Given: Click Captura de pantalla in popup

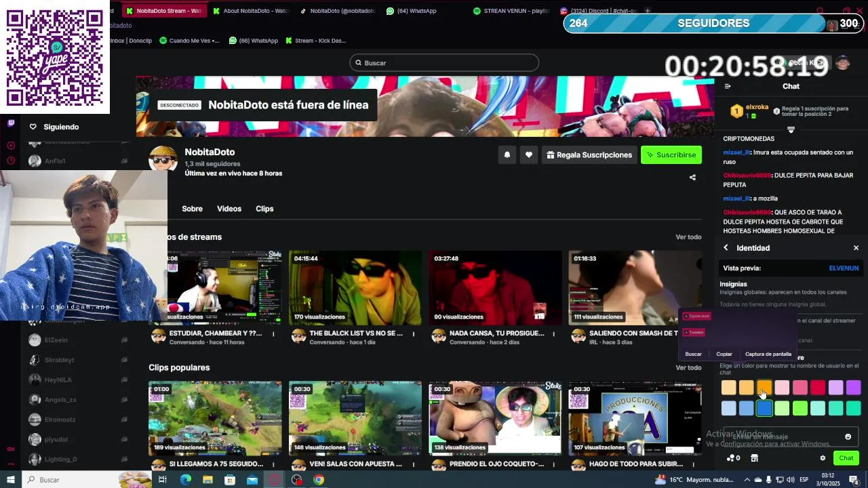Looking at the screenshot, I should point(768,354).
